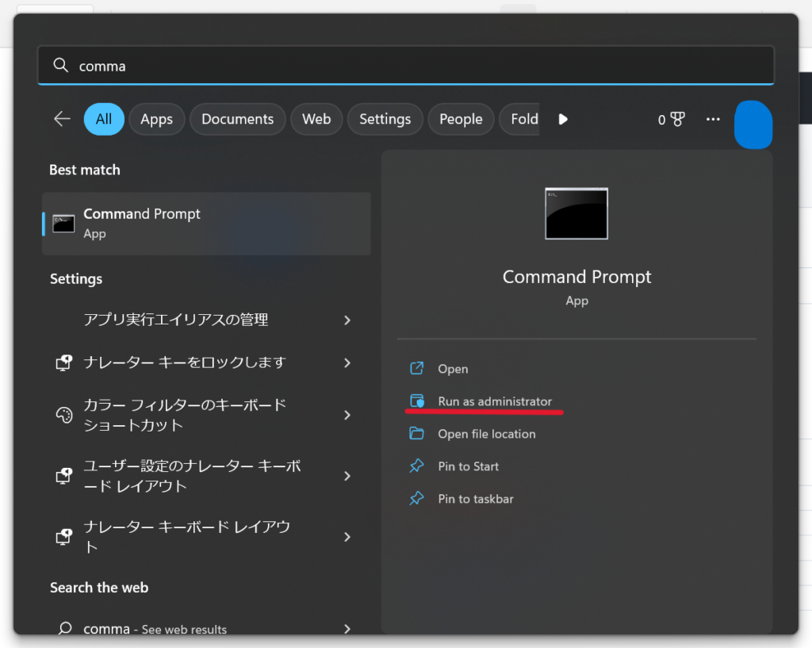Click the Open action icon

(417, 368)
